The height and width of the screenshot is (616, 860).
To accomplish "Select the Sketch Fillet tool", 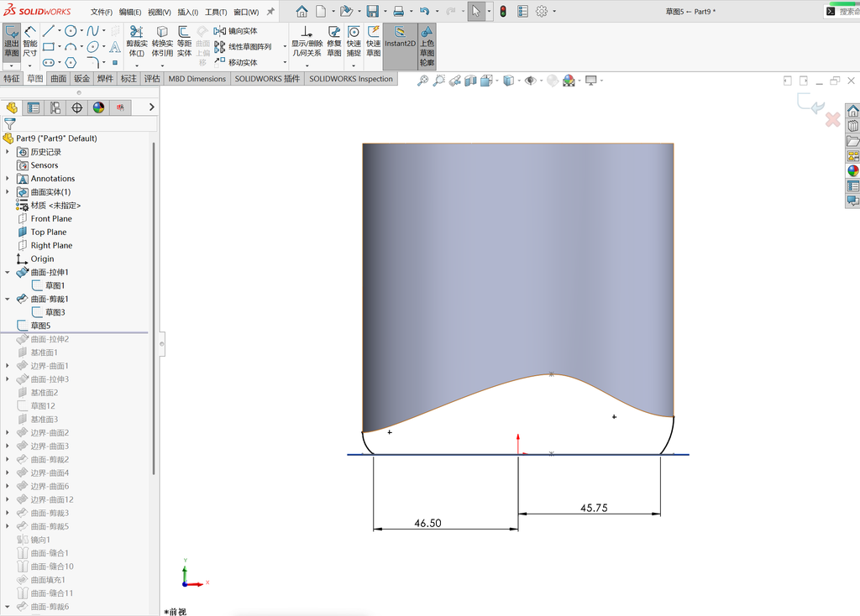I will click(x=92, y=62).
